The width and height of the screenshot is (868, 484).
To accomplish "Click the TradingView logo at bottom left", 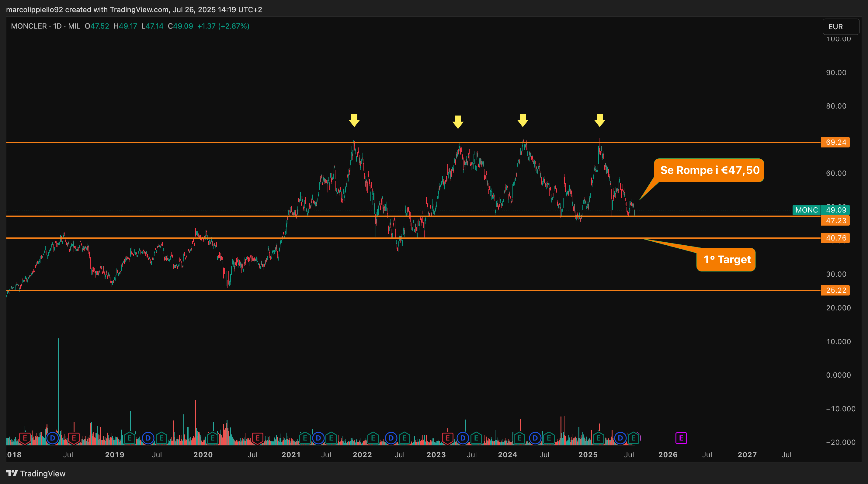I will 36,473.
